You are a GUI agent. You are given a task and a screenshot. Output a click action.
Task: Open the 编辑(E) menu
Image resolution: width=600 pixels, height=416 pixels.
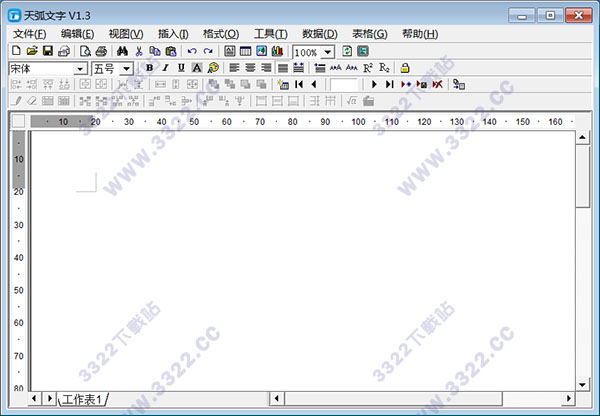click(x=77, y=34)
